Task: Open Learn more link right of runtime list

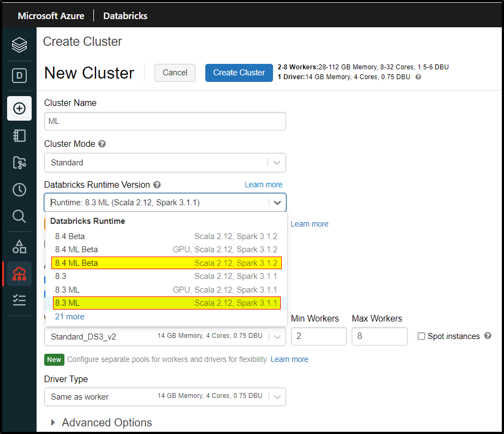Action: [x=309, y=224]
